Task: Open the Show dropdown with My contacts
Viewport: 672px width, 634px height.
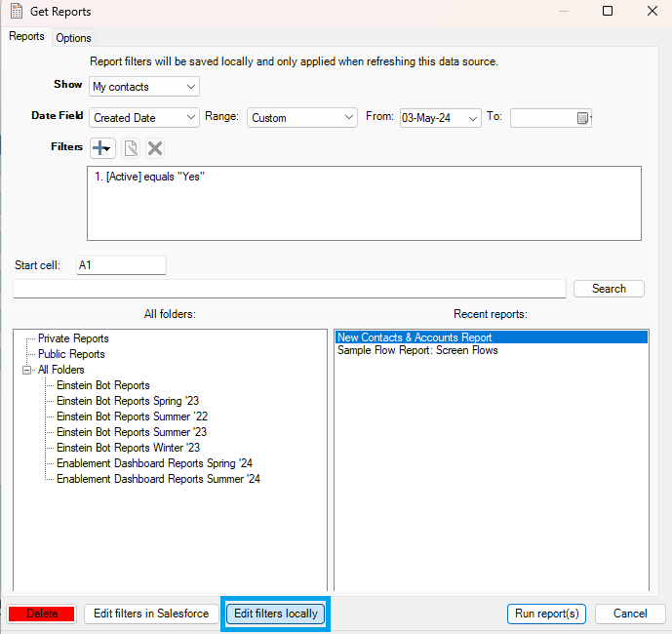Action: (144, 87)
